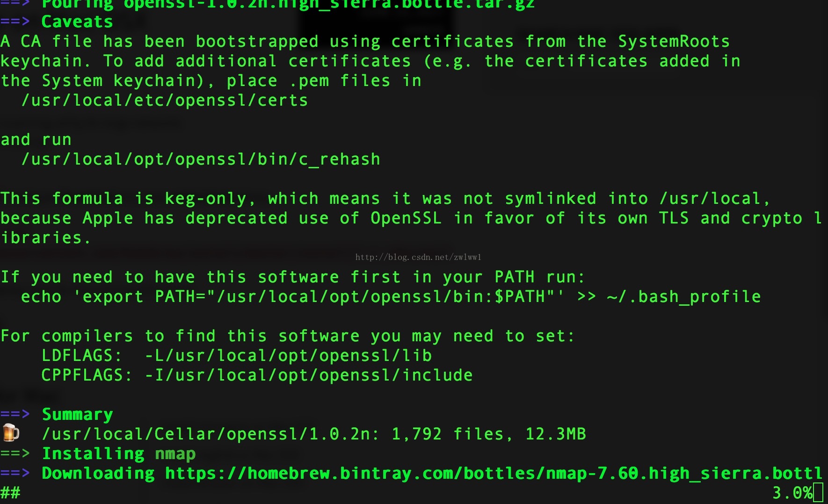Click the "and run" line
Viewport: 828px width, 504px height.
point(36,140)
